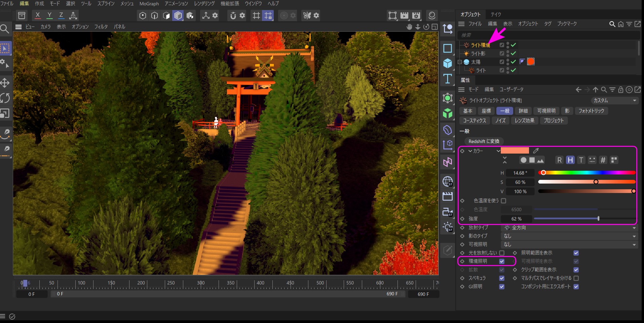Image resolution: width=644 pixels, height=323 pixels.
Task: Open the 影のタイプ dropdown
Action: click(569, 236)
